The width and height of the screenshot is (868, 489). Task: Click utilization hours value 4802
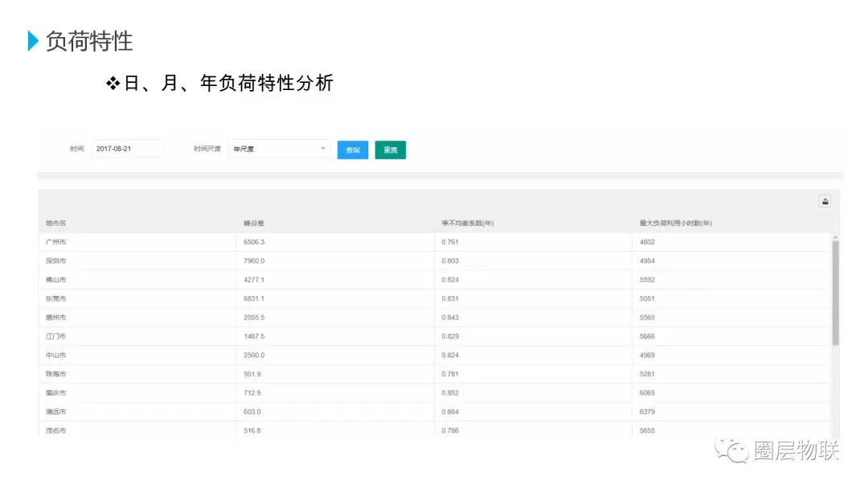pyautogui.click(x=647, y=242)
